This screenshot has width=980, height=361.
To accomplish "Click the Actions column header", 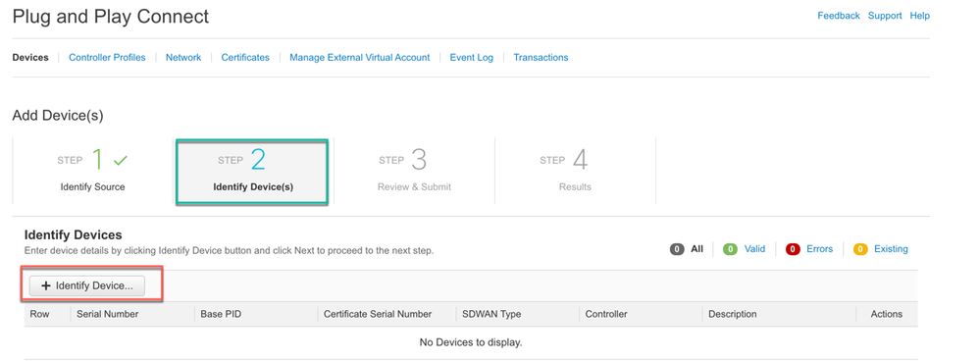I will tap(886, 314).
